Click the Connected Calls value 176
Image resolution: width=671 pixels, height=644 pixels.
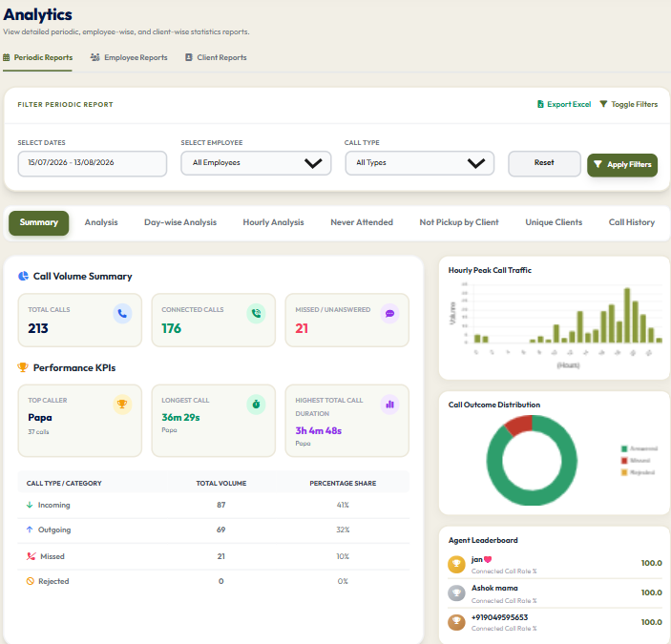click(172, 328)
